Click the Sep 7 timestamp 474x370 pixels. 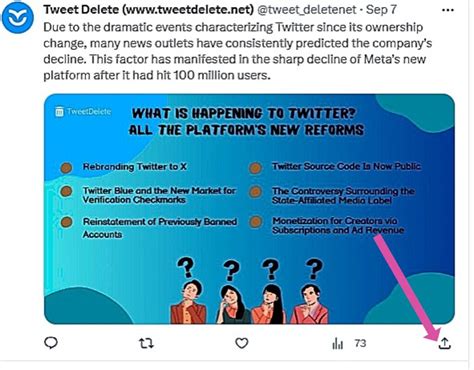[x=381, y=9]
